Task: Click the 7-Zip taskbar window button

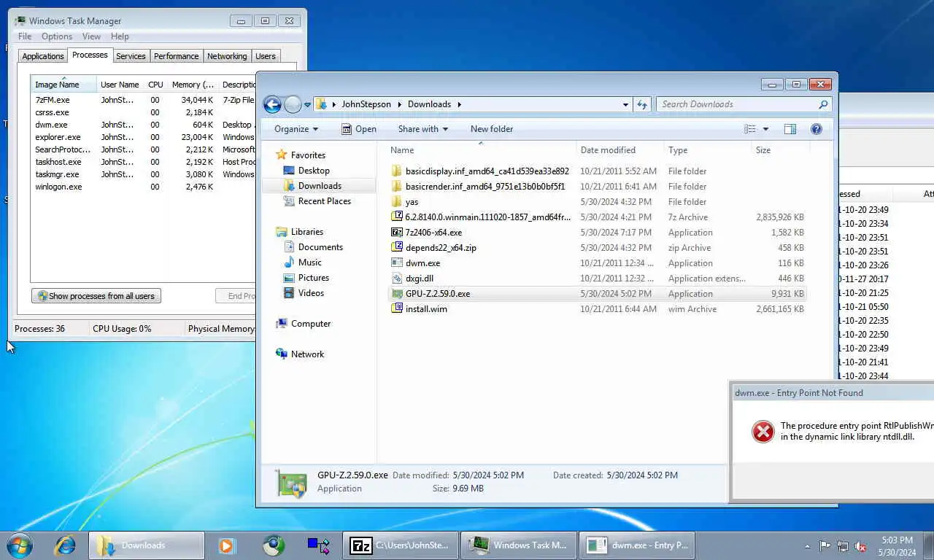Action: (401, 545)
